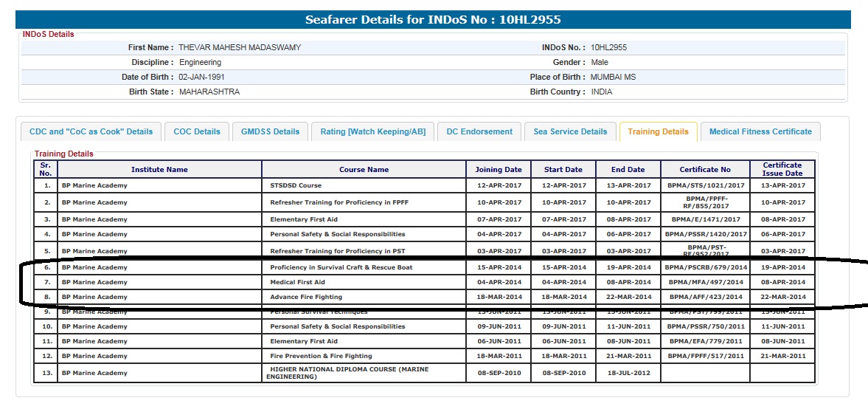
Task: Click the Course Name column header
Action: click(364, 170)
